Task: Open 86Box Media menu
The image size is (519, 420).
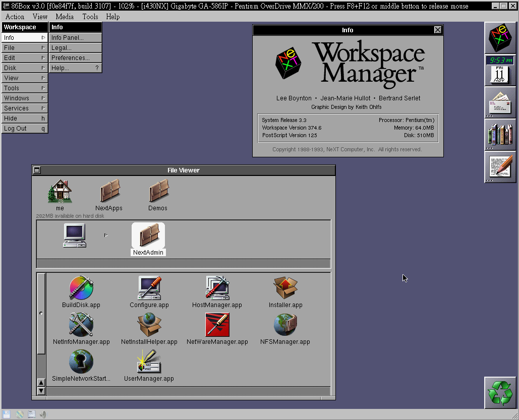Action: coord(65,17)
